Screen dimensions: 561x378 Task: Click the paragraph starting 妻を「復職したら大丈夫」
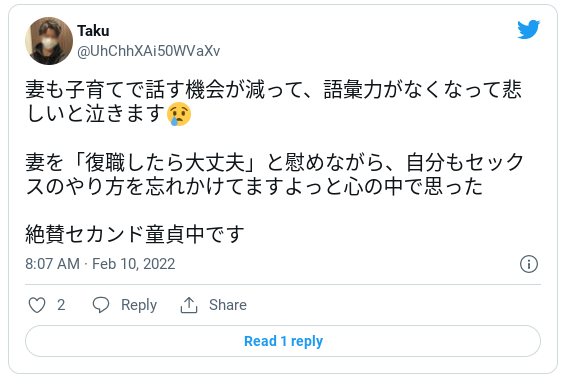tap(275, 175)
